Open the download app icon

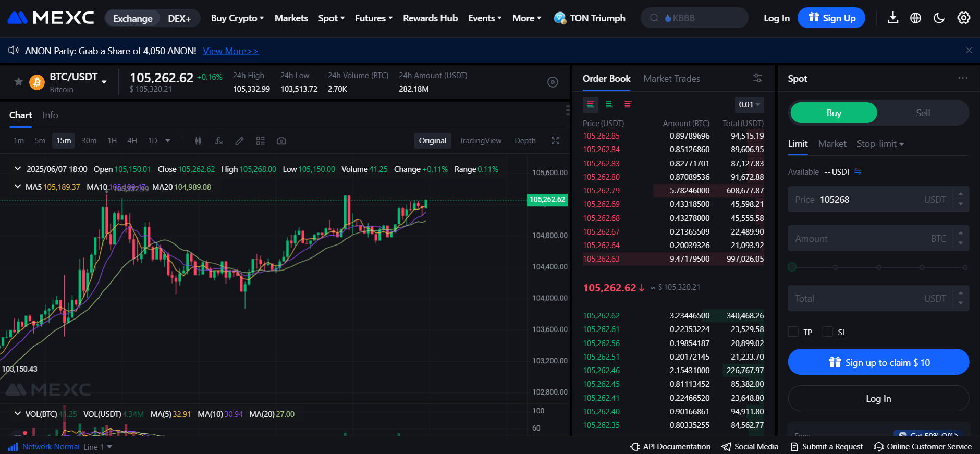(893, 18)
